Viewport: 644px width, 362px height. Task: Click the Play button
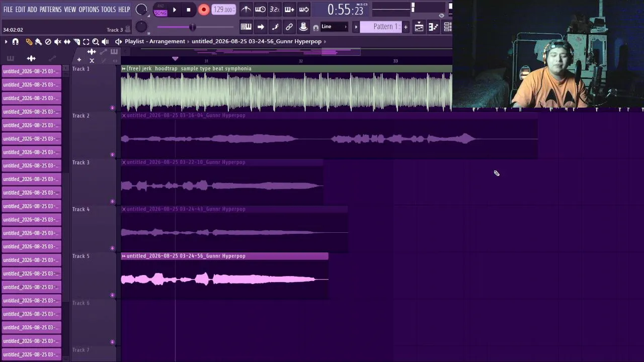[x=175, y=10]
